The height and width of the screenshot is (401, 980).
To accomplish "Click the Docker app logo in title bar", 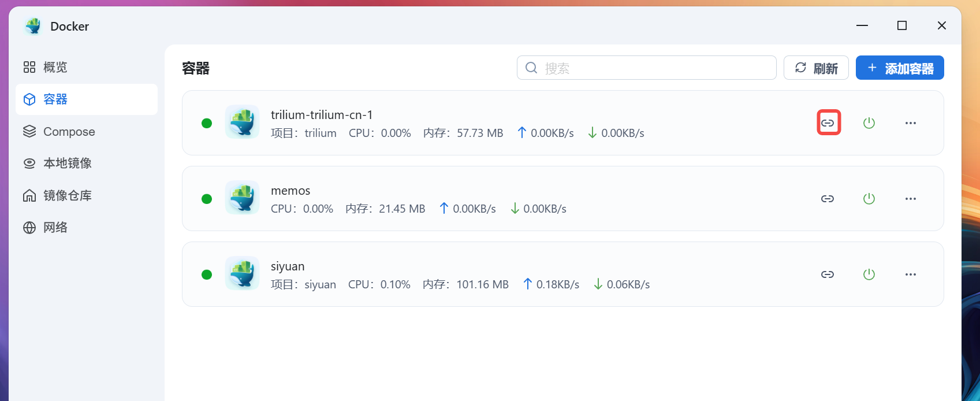I will [33, 26].
